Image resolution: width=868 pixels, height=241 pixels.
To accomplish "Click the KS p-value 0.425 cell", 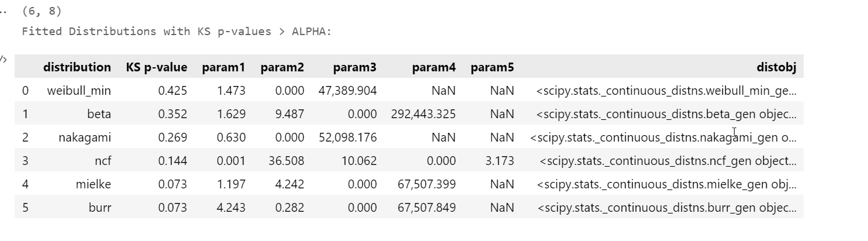I will pos(176,91).
